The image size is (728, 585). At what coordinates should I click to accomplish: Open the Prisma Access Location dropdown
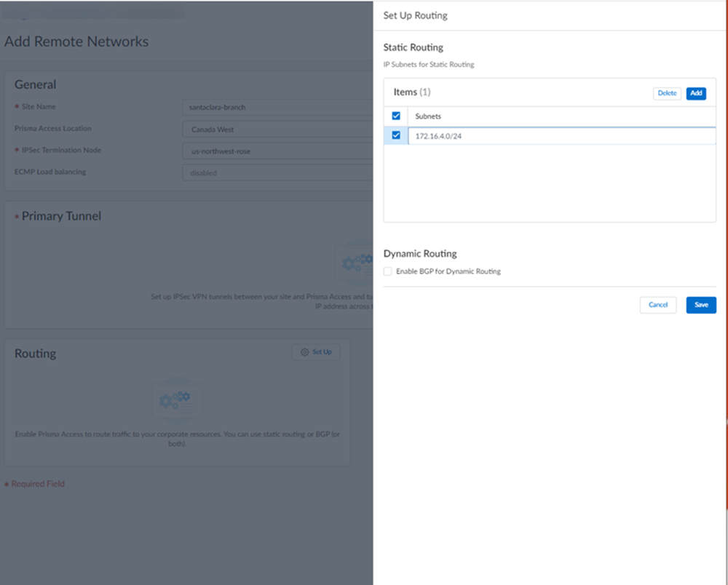(277, 130)
